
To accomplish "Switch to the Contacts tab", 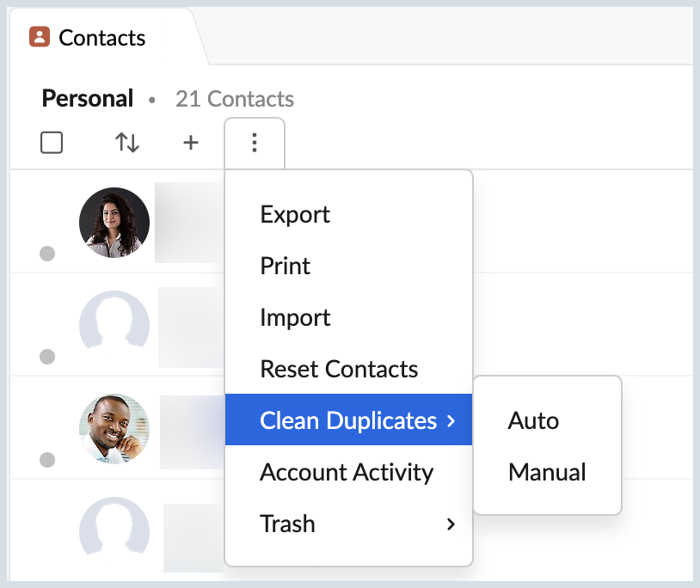I will click(x=101, y=38).
